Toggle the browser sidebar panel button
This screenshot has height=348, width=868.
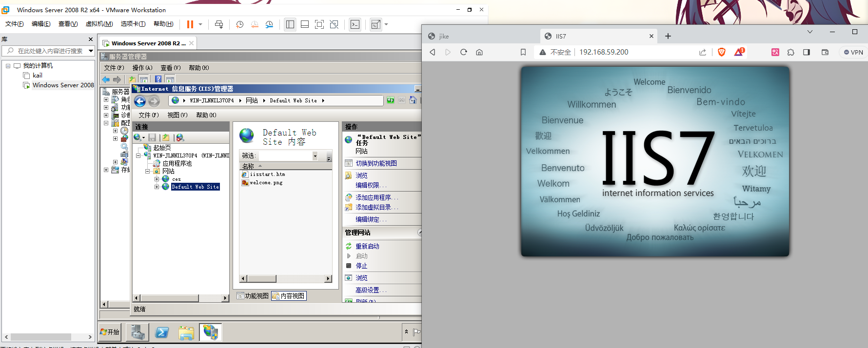point(807,52)
